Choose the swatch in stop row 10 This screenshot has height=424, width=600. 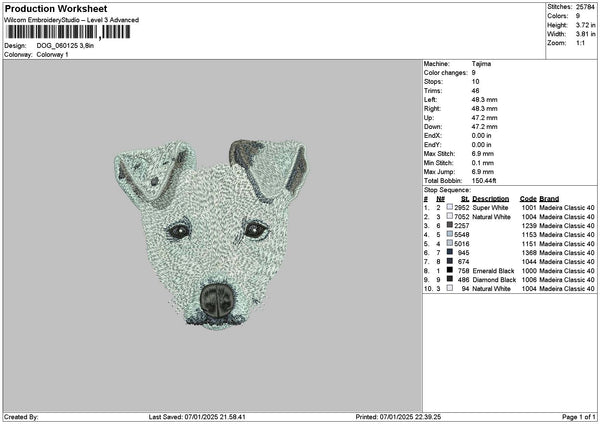click(x=450, y=288)
